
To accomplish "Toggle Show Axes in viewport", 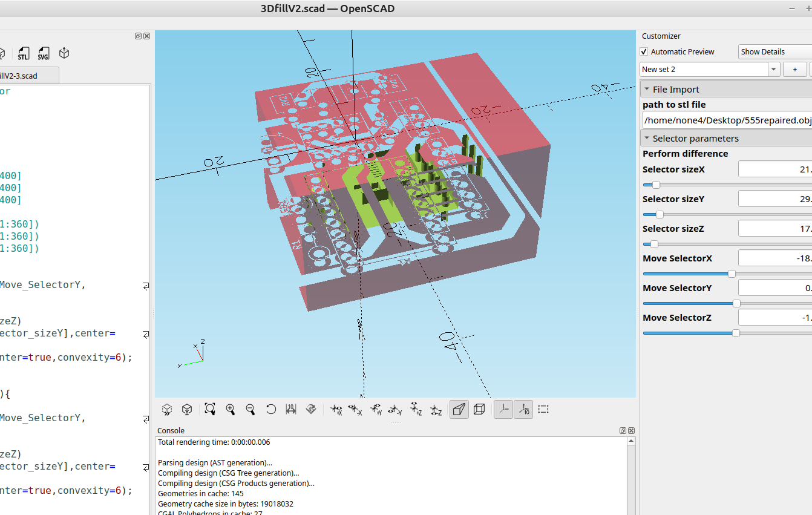I will 503,409.
